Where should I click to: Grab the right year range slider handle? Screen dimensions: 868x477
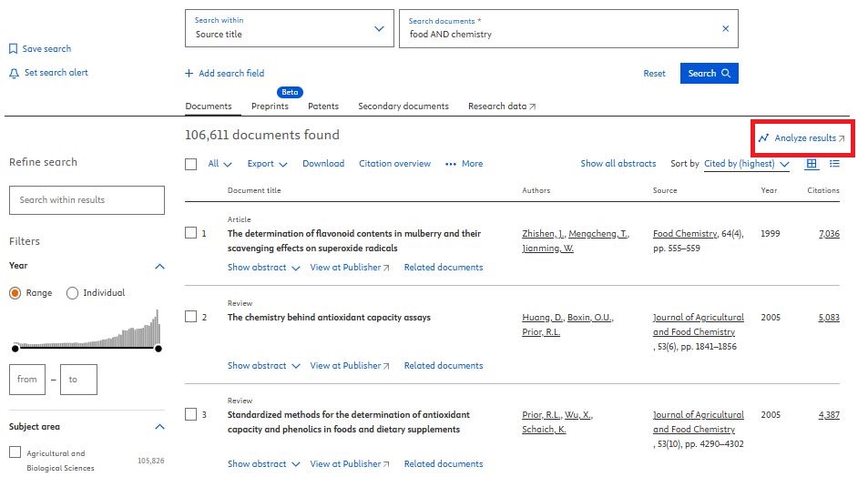pyautogui.click(x=158, y=349)
